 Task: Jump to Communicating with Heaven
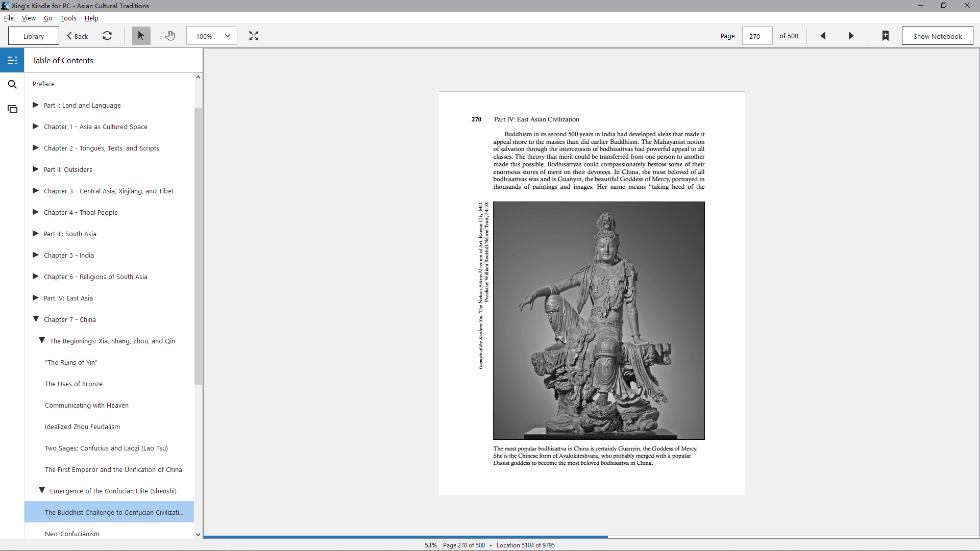(87, 405)
